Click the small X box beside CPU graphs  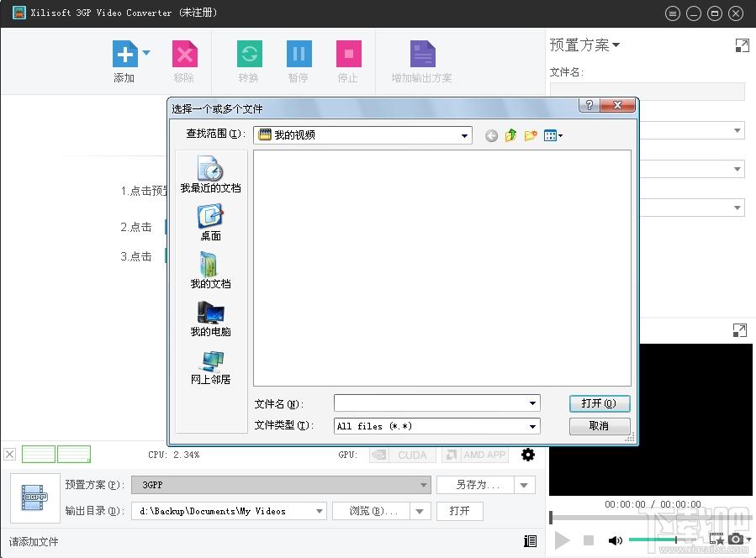point(9,455)
